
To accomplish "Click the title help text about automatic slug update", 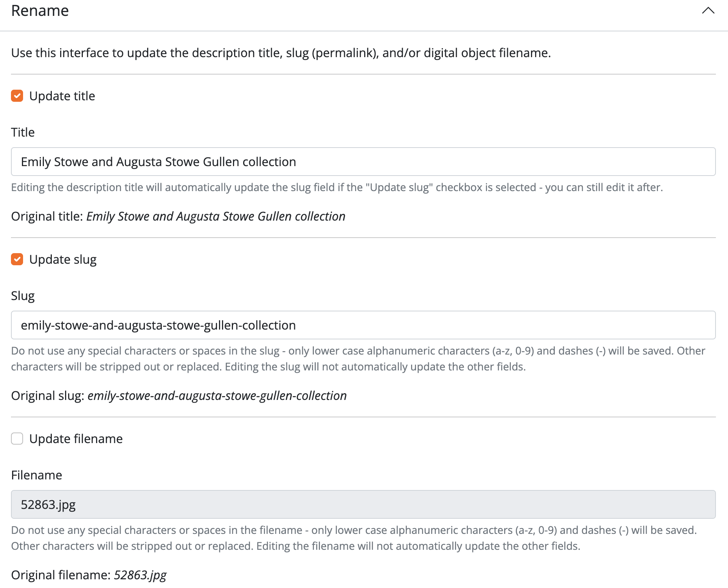I will 337,188.
